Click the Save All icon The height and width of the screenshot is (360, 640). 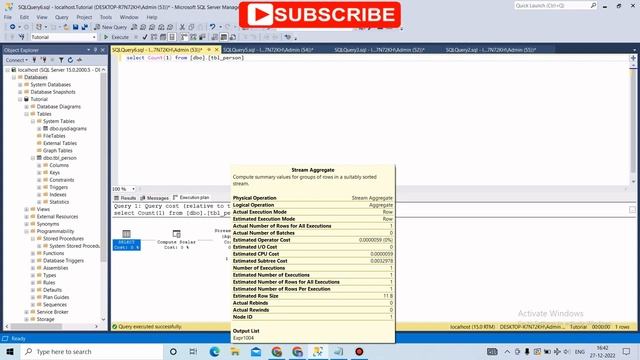pyautogui.click(x=84, y=27)
